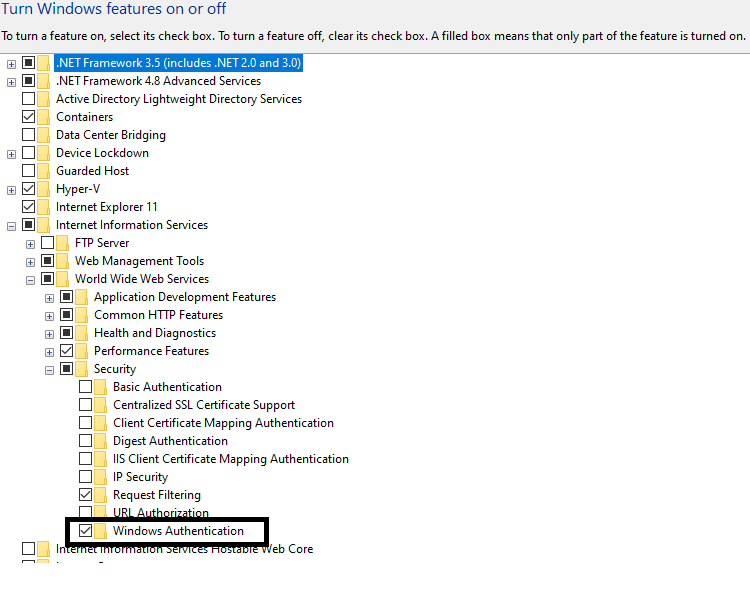This screenshot has height=596, width=750.
Task: Expand the .NET Framework 3.5 node
Action: tap(11, 64)
